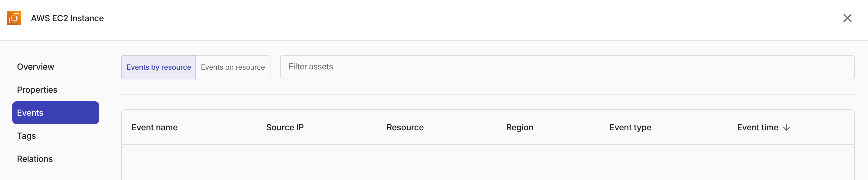
Task: Select the Overview section
Action: pyautogui.click(x=35, y=66)
